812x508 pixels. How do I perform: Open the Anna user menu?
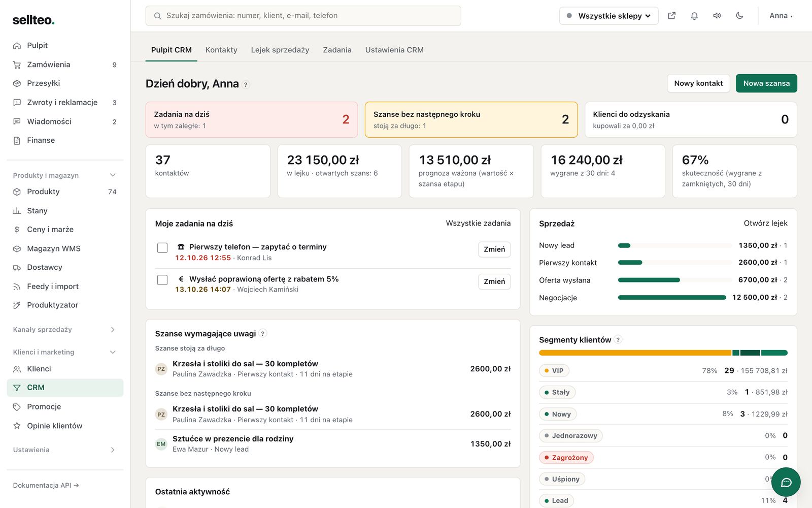[781, 16]
